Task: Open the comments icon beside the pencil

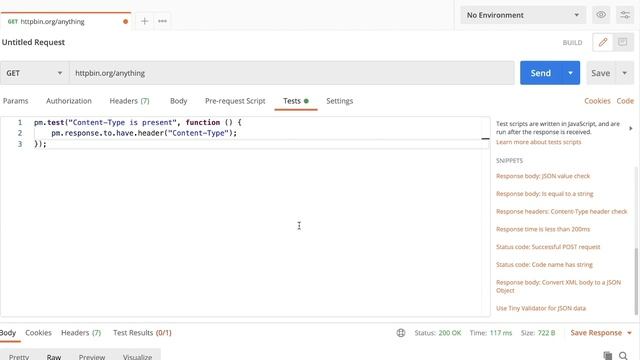Action: coord(622,42)
